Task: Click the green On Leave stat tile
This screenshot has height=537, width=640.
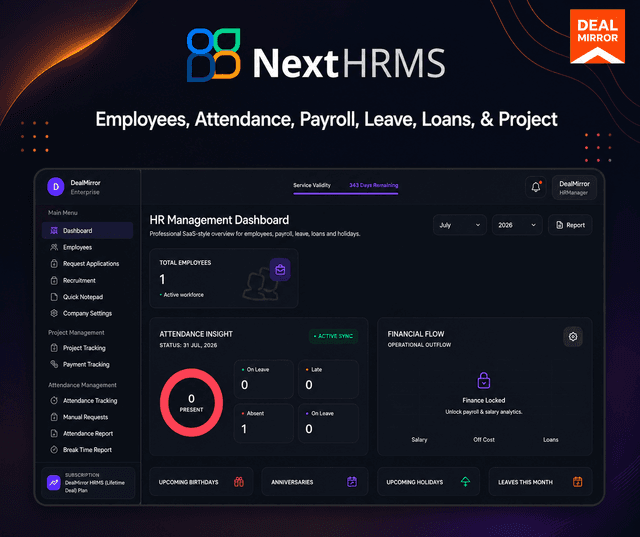Action: pyautogui.click(x=264, y=379)
